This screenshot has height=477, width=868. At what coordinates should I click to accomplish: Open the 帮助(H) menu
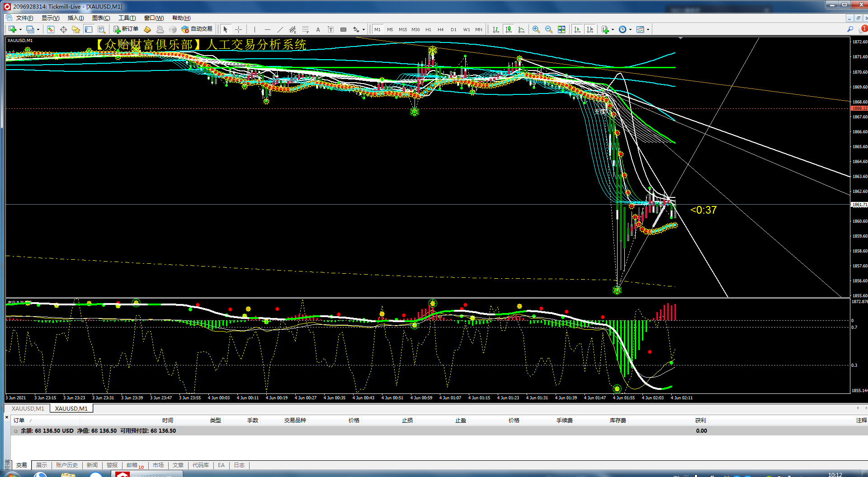pos(181,18)
